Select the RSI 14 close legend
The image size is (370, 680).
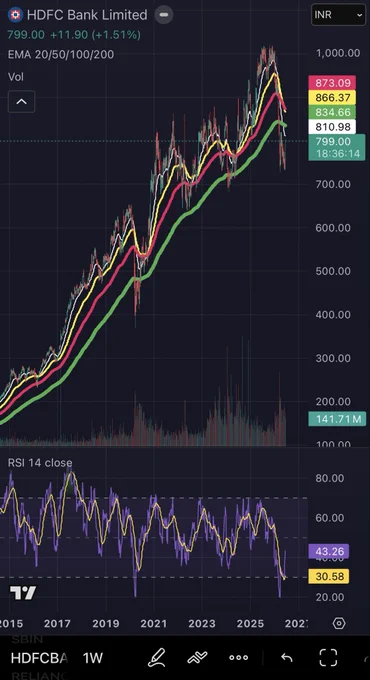tap(40, 463)
